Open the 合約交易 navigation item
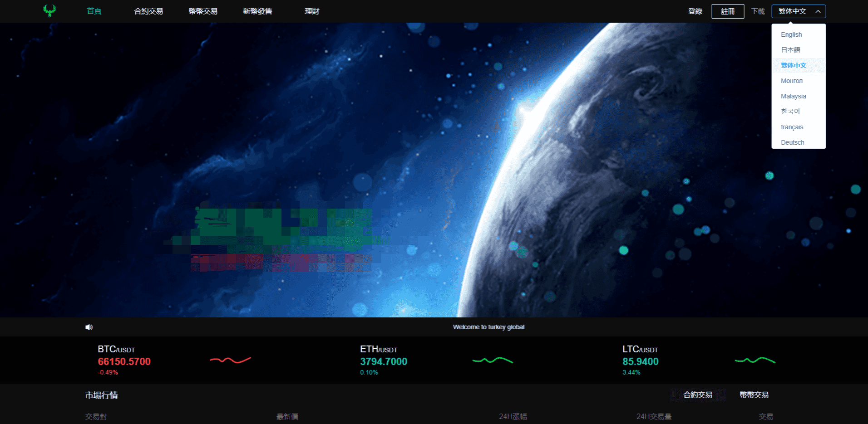 (148, 11)
